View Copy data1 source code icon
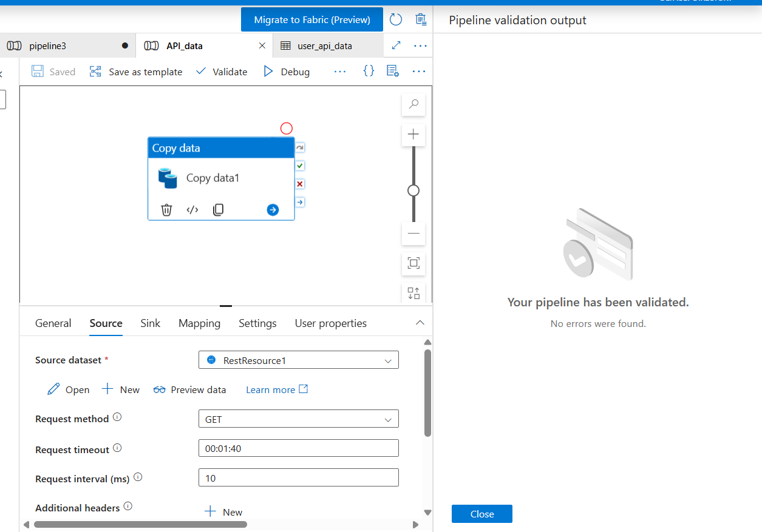Viewport: 762px width, 532px height. pyautogui.click(x=192, y=210)
